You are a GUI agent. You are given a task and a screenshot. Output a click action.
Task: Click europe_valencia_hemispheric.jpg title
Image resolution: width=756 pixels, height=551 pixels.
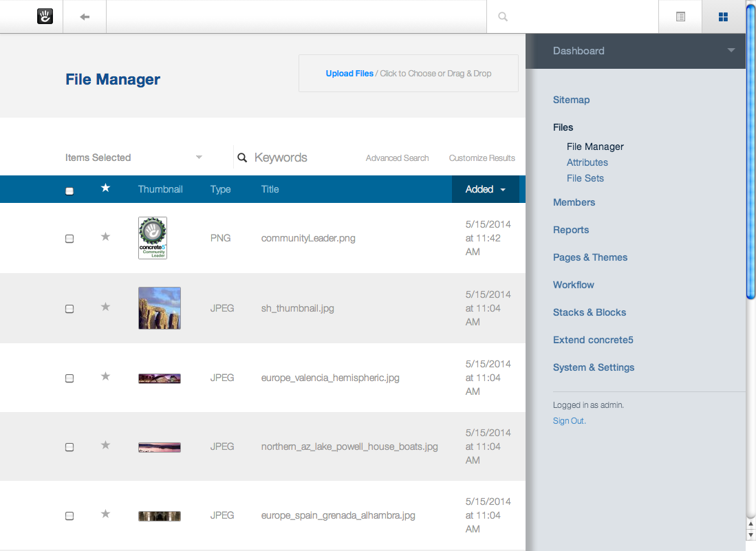pos(330,378)
